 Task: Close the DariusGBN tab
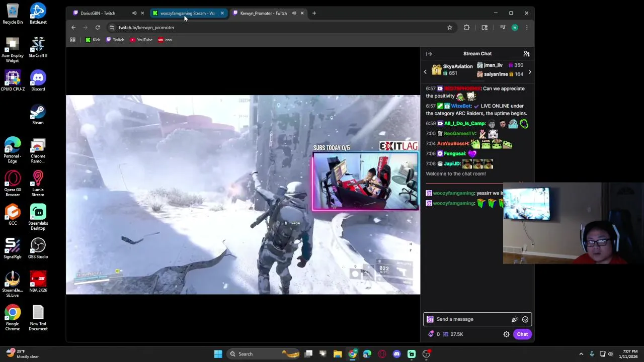(x=142, y=14)
